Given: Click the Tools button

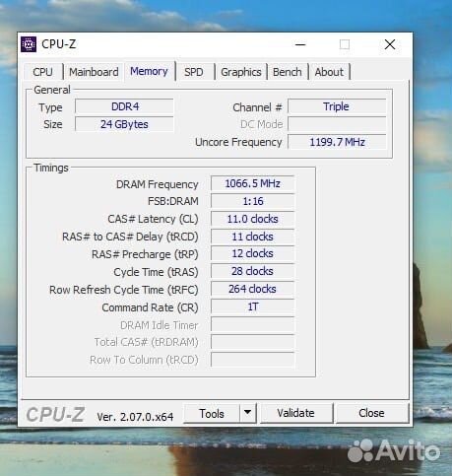Looking at the screenshot, I should [212, 413].
